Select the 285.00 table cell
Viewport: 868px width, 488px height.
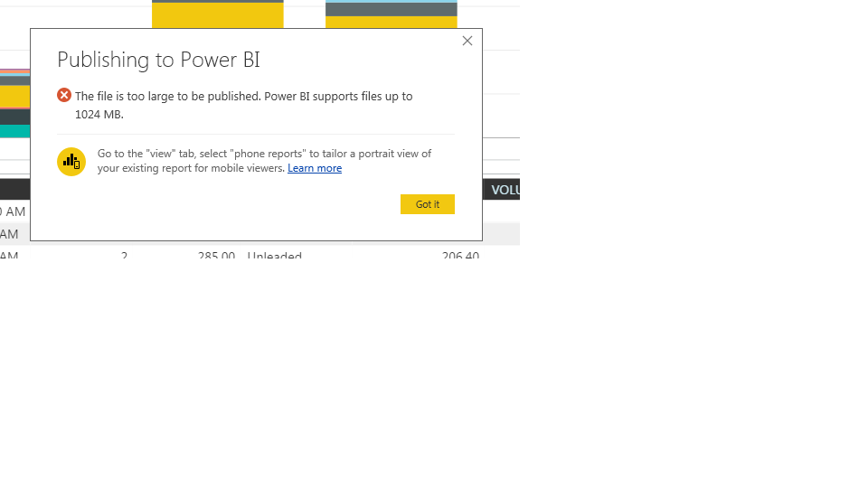coord(216,255)
